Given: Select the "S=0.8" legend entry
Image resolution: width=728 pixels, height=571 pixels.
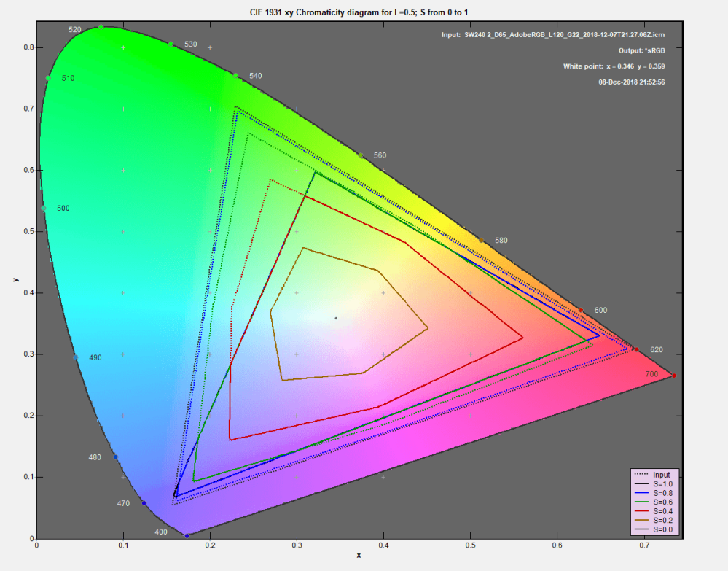Looking at the screenshot, I should pyautogui.click(x=653, y=494).
